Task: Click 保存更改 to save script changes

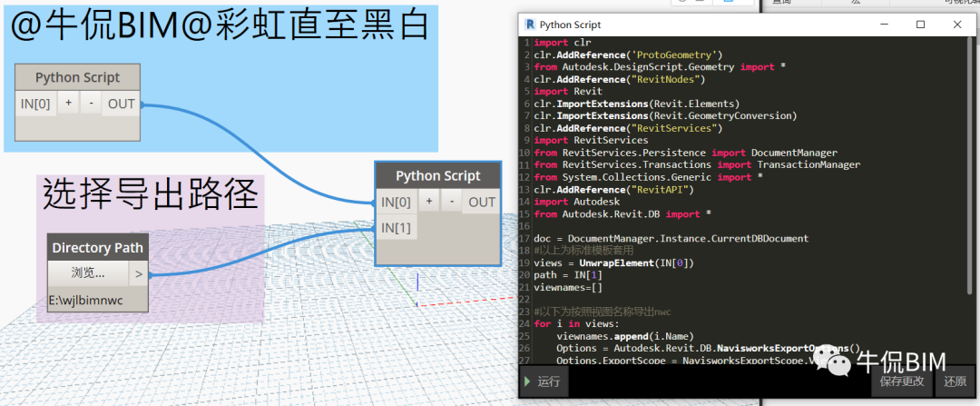Action: click(x=902, y=381)
